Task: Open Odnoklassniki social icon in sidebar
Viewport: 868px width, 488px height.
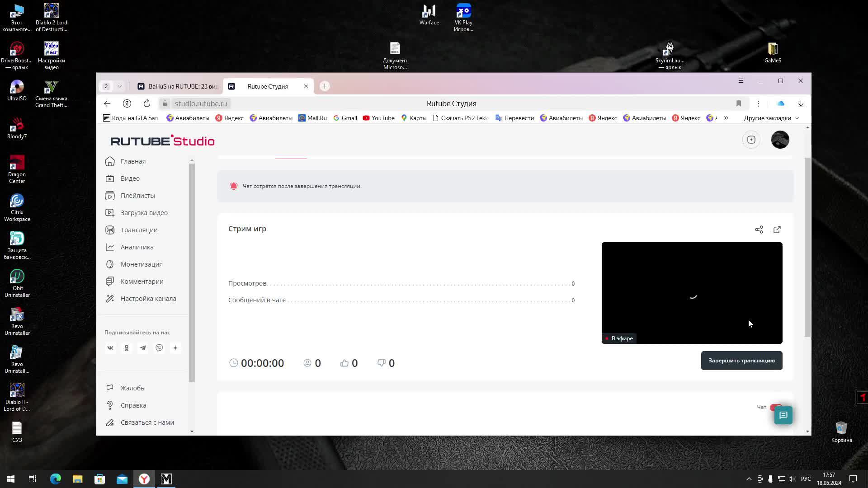Action: coord(127,348)
